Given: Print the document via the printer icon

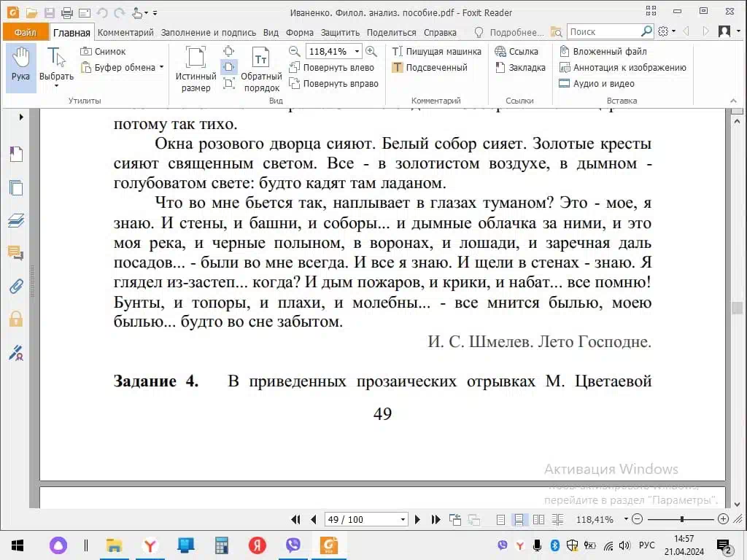Looking at the screenshot, I should click(x=66, y=13).
